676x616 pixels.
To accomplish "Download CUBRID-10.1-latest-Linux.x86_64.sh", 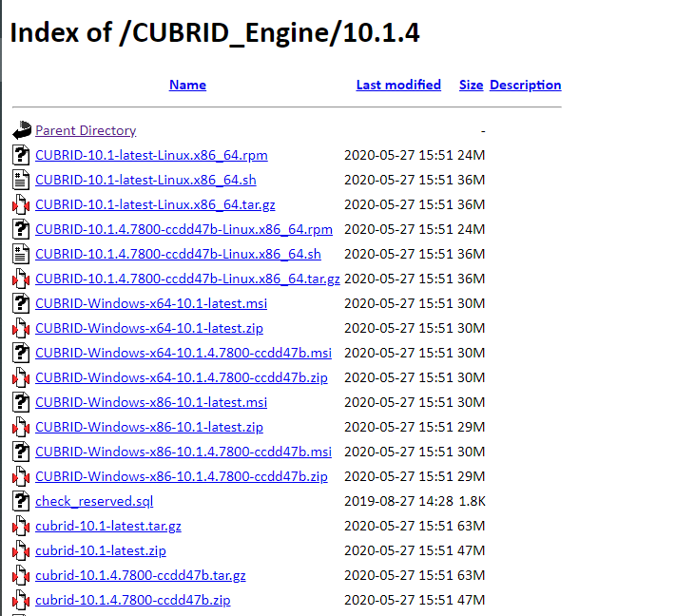I will click(x=145, y=180).
